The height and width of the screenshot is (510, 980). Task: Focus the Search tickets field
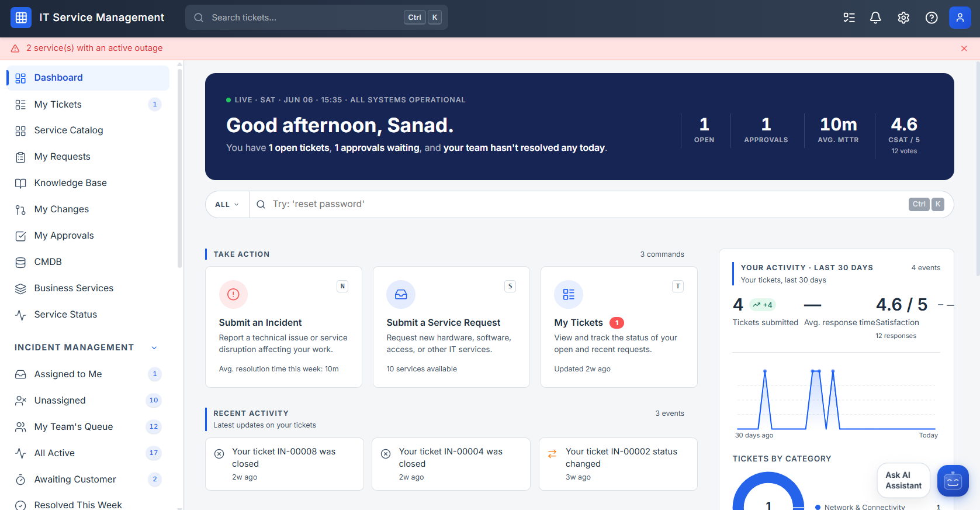tap(317, 18)
